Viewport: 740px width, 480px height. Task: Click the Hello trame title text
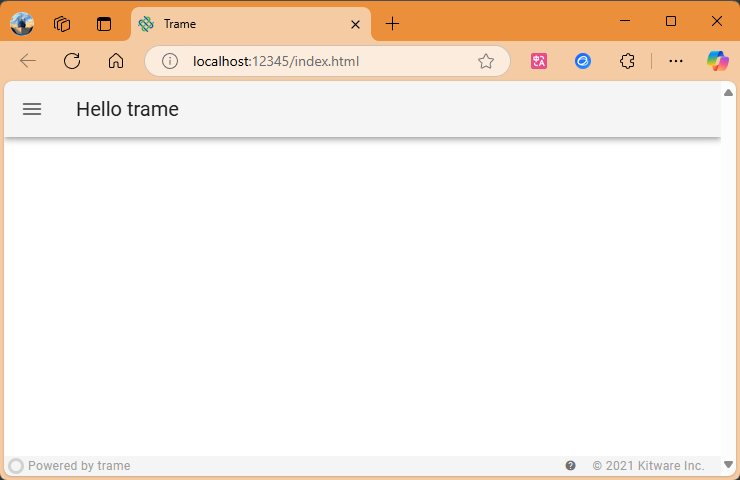click(x=127, y=109)
